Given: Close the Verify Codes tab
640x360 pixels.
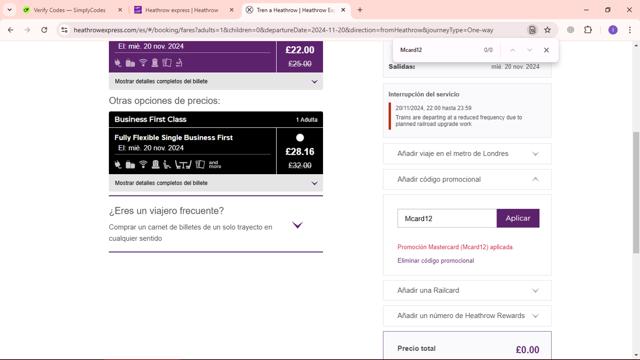Looking at the screenshot, I should tap(120, 10).
